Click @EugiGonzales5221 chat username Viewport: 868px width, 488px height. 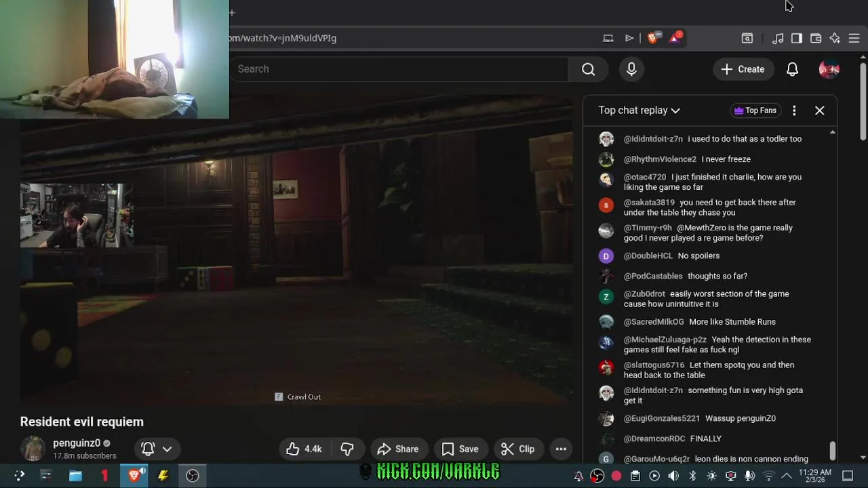pos(662,419)
